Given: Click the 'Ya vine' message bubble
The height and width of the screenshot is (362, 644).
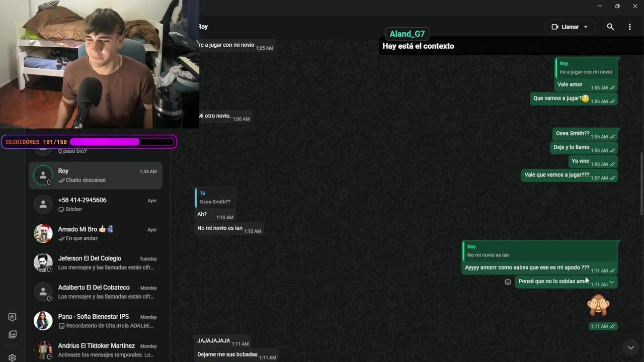Looking at the screenshot, I should pos(593,161).
